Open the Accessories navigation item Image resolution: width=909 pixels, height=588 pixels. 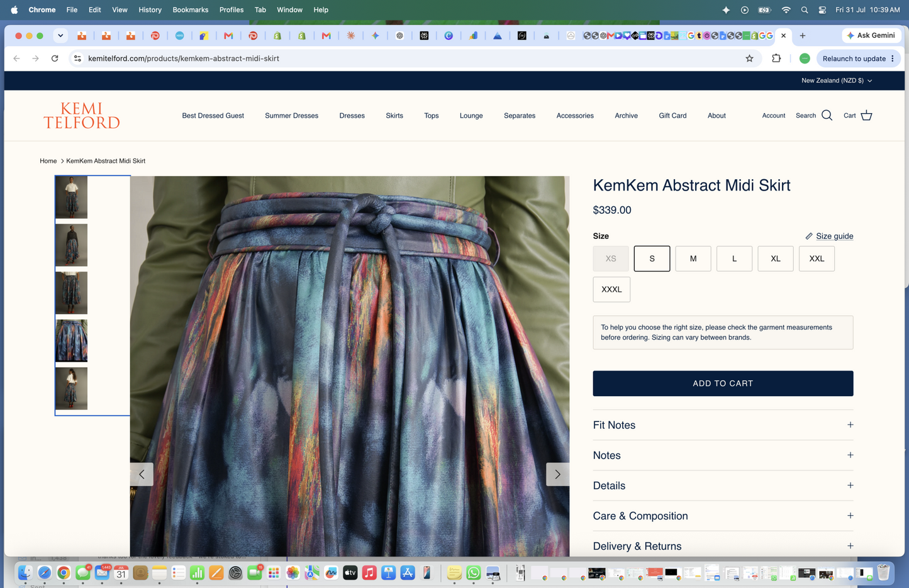coord(575,116)
